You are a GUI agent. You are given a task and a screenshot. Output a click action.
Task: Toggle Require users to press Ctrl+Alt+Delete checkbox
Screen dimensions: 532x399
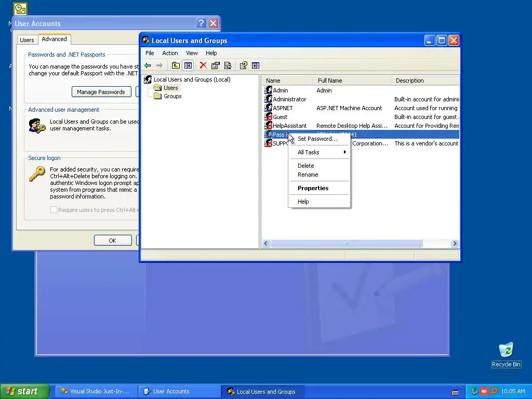point(54,210)
